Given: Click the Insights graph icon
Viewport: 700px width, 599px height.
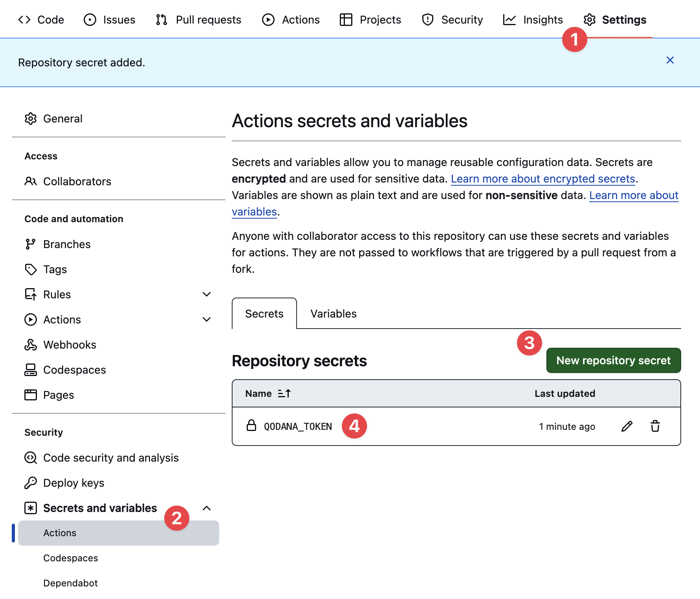Looking at the screenshot, I should pos(509,20).
